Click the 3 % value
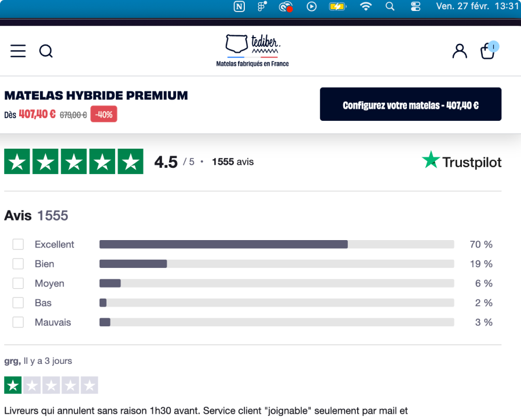 coord(483,322)
